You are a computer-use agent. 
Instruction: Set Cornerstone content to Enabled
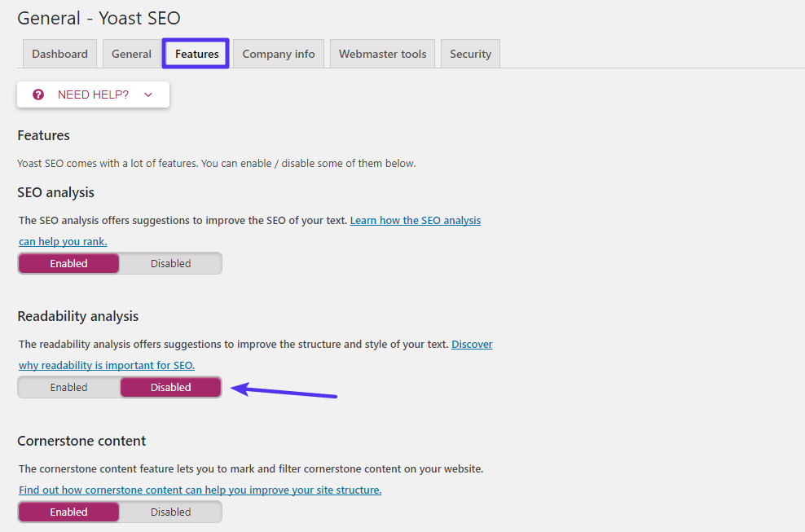(x=68, y=512)
